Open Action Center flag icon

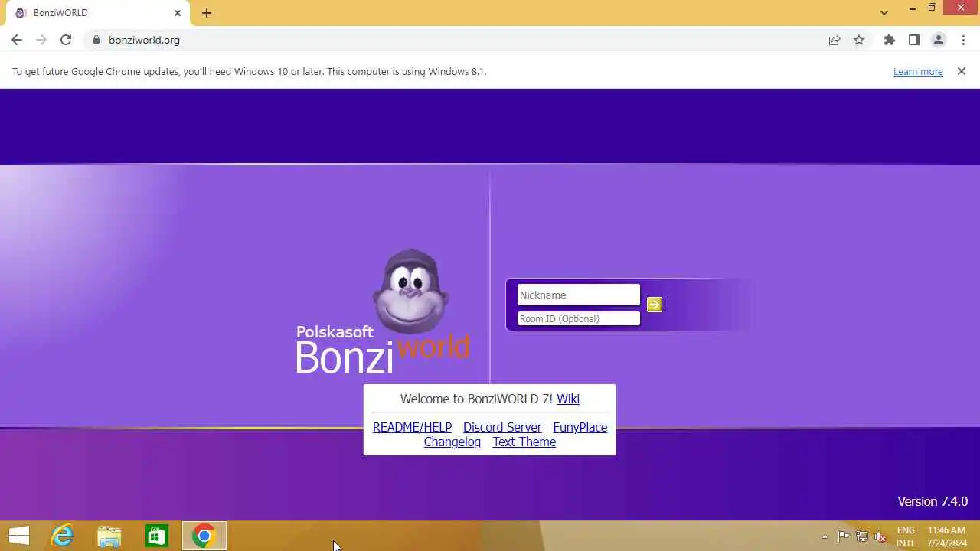pyautogui.click(x=843, y=536)
